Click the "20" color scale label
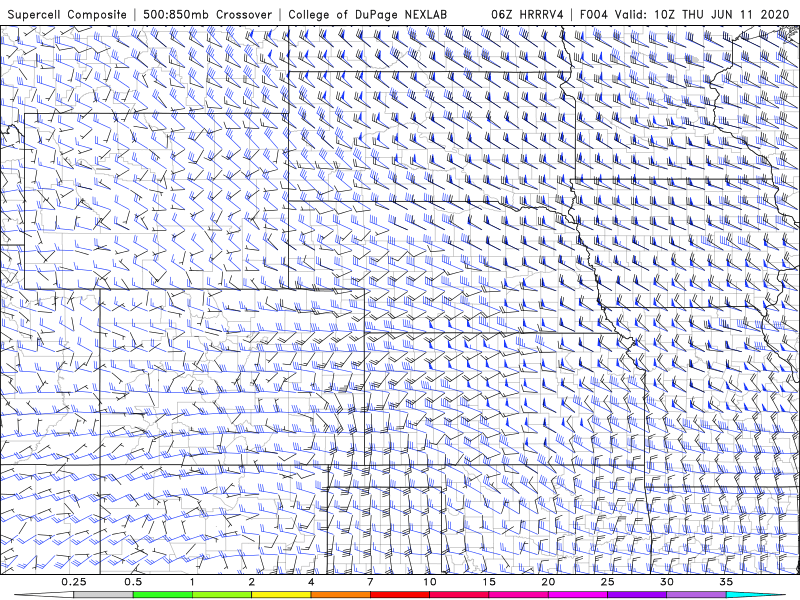This screenshot has height=600, width=800. [x=548, y=582]
